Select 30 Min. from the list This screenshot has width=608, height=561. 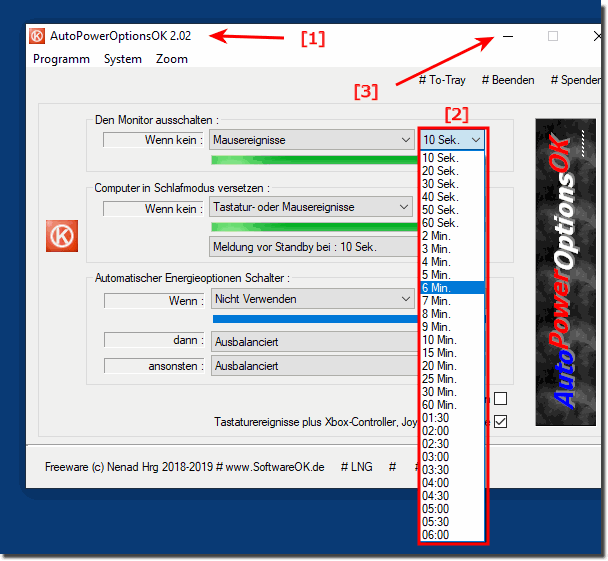(x=453, y=392)
